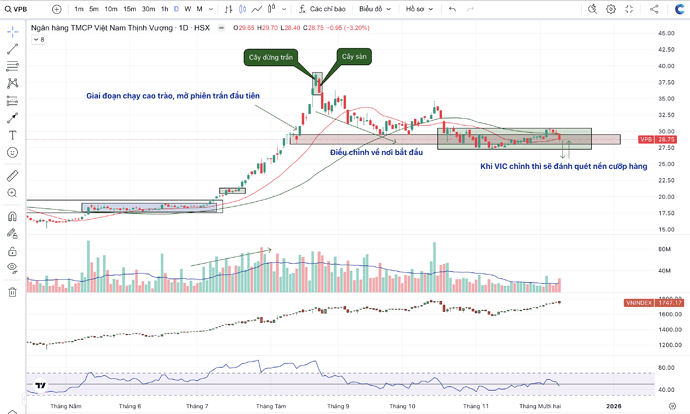
Task: Choose the bars chart style
Action: click(x=228, y=9)
